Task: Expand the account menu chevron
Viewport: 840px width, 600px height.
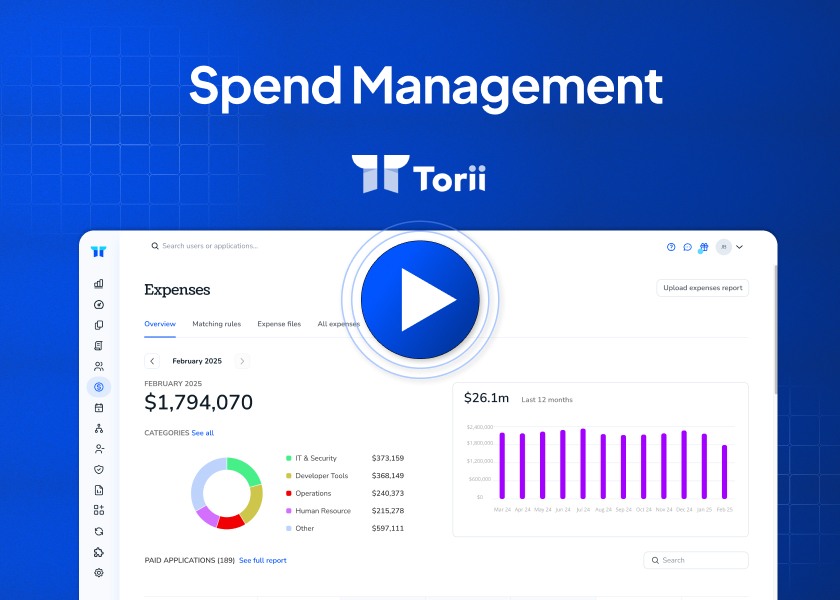Action: (x=739, y=247)
